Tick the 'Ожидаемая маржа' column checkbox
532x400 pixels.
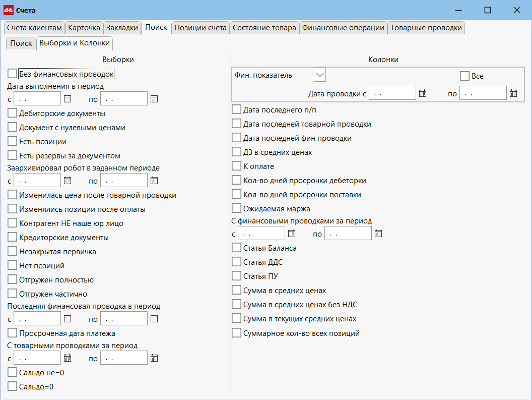coord(236,208)
